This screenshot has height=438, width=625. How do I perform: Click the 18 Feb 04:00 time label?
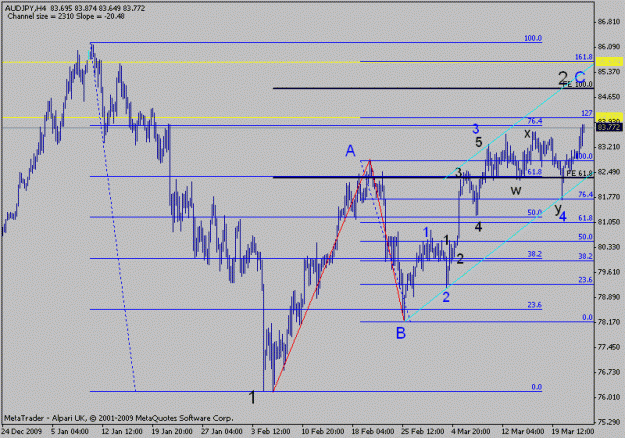373,431
